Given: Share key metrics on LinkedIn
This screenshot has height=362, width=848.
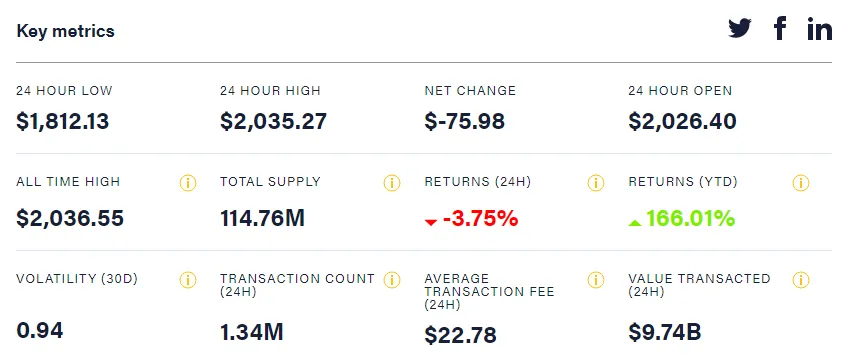Looking at the screenshot, I should (x=819, y=29).
